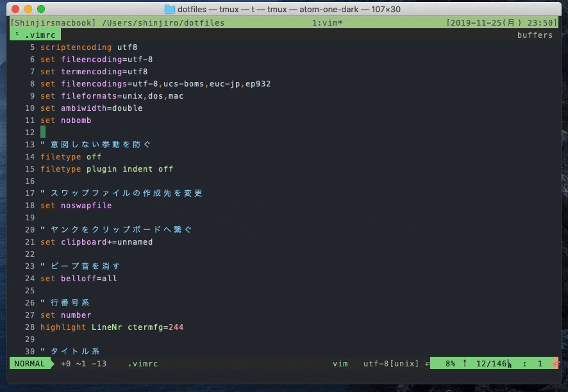Place cursor on scriptencoding utf8 line
This screenshot has width=568, height=392.
pyautogui.click(x=88, y=47)
